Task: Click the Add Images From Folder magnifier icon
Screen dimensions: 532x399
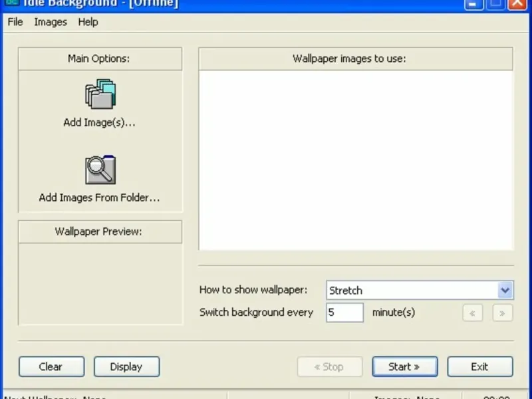Action: [x=100, y=170]
